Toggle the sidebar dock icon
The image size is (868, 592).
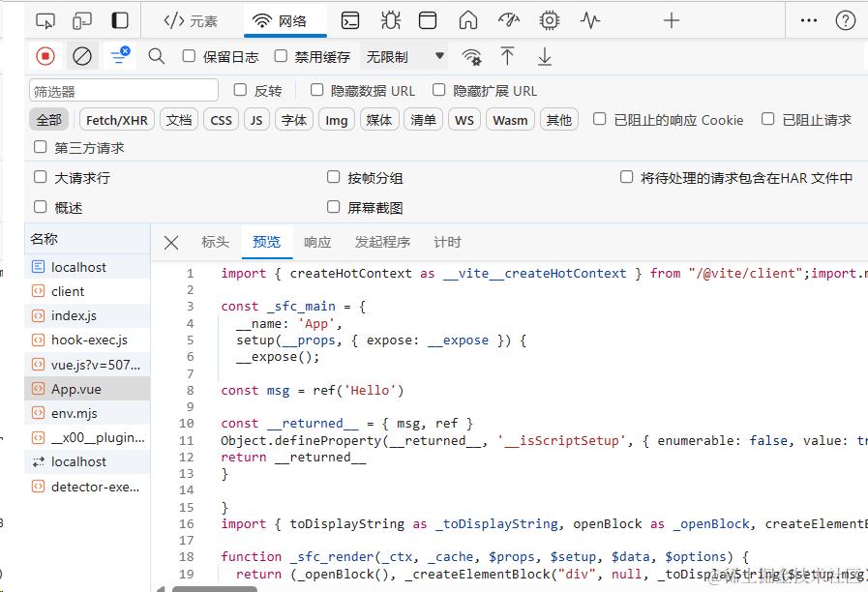120,21
